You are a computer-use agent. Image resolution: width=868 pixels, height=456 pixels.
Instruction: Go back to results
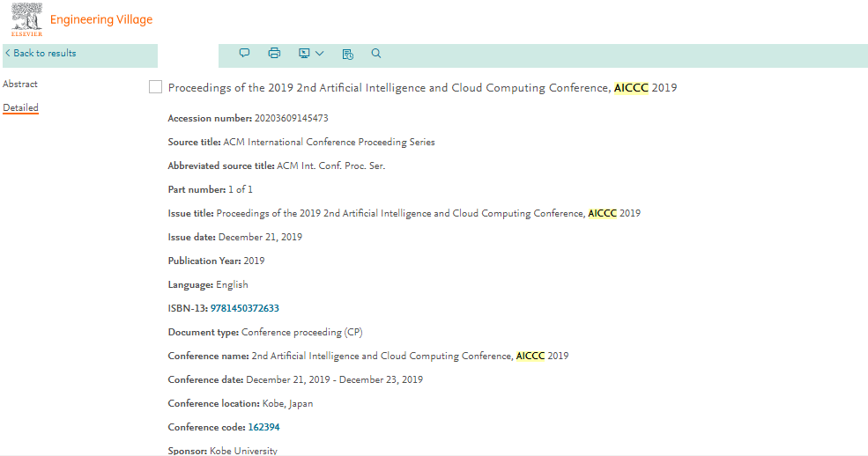coord(41,53)
